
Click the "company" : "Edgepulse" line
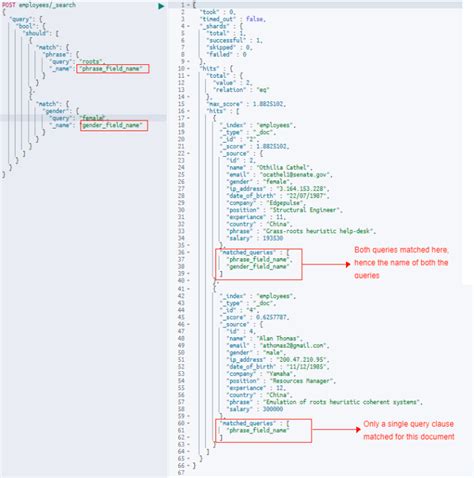266,203
